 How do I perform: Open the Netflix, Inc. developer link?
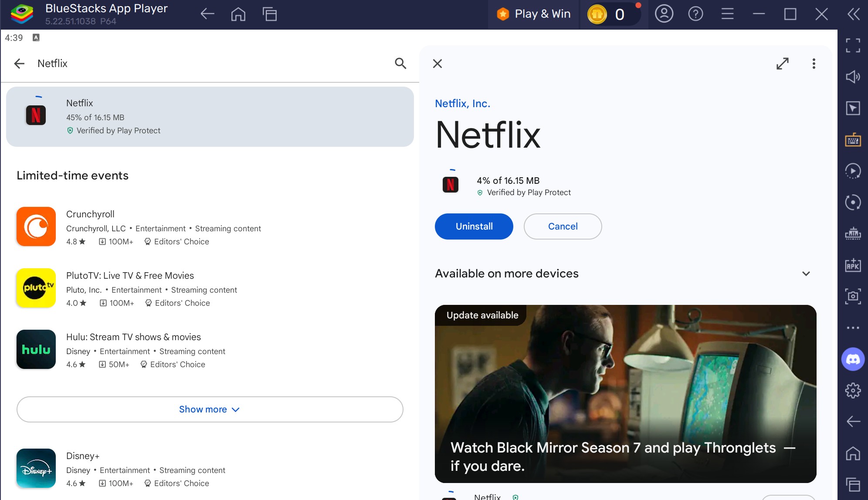462,104
